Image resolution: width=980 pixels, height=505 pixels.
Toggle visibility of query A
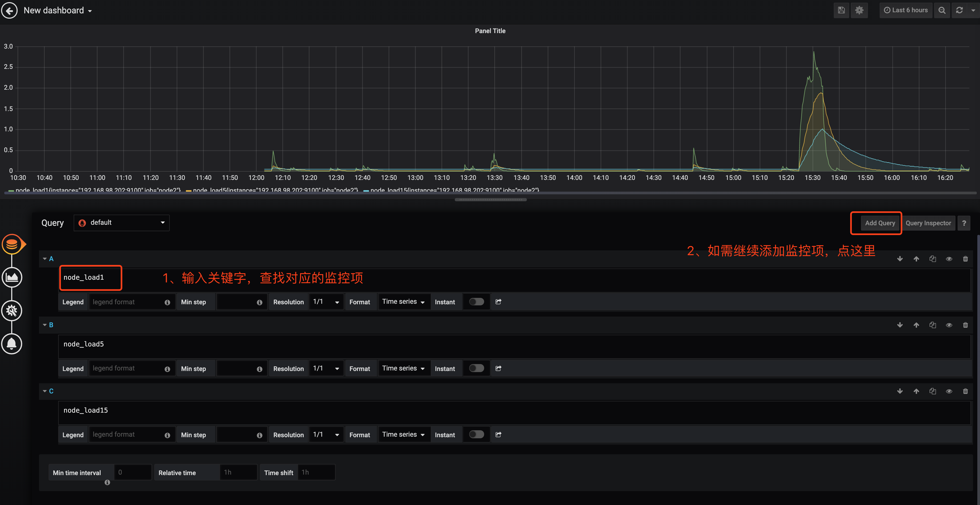point(949,259)
